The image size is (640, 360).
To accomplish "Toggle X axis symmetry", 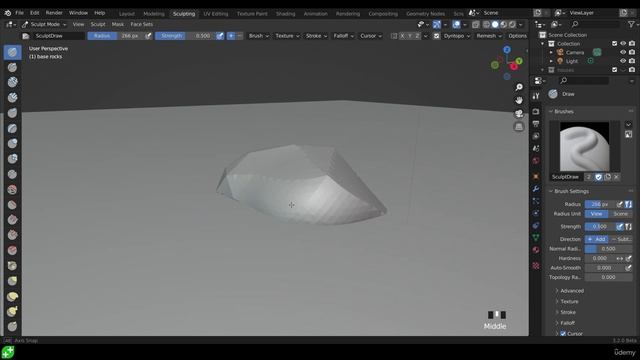I will pos(402,36).
